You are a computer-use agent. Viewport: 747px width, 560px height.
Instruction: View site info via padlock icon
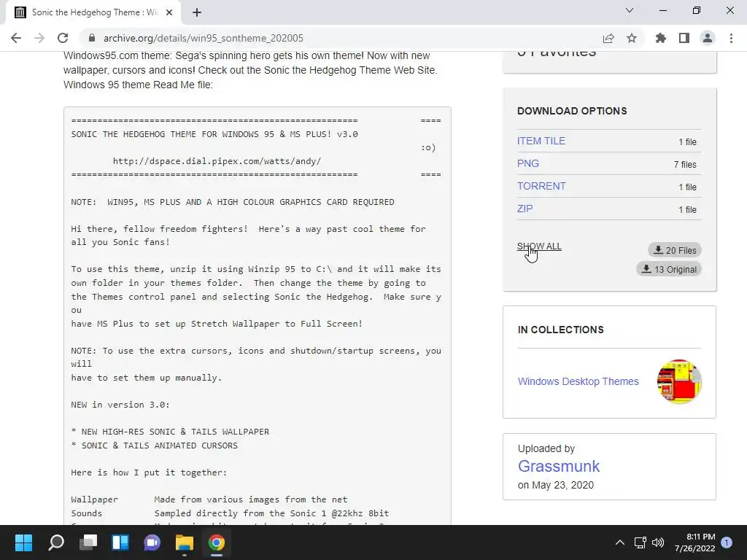coord(92,38)
